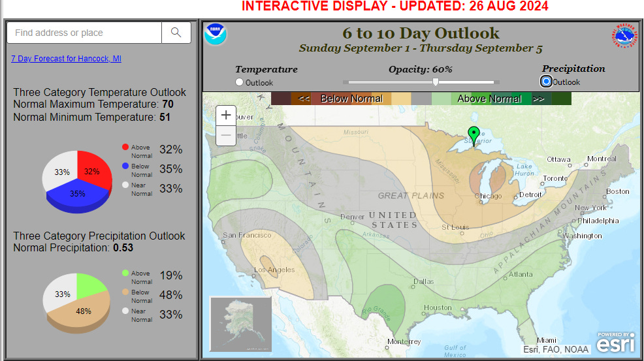Click the Denver label on the map
The image size is (644, 361).
353,217
